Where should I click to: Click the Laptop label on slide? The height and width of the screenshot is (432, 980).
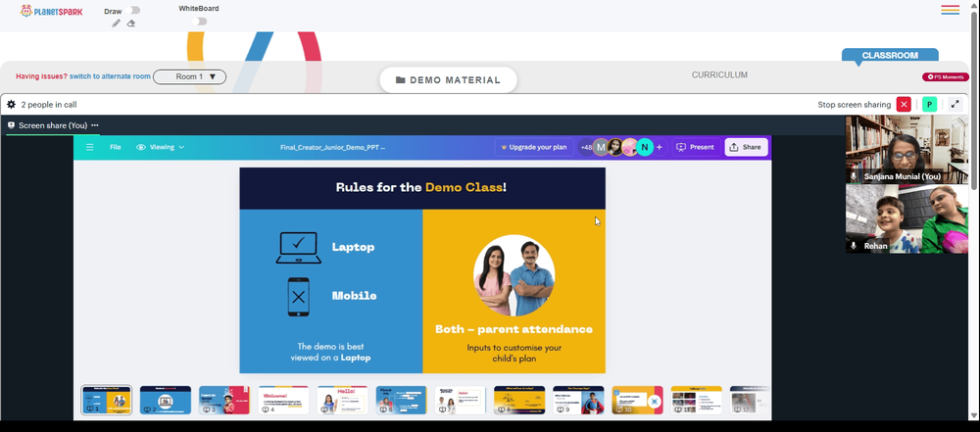click(x=353, y=247)
